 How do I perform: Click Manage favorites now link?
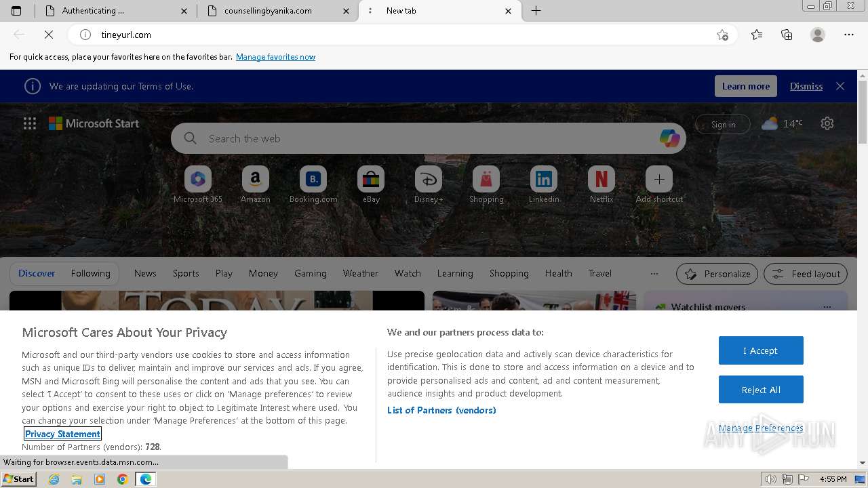[x=275, y=57]
